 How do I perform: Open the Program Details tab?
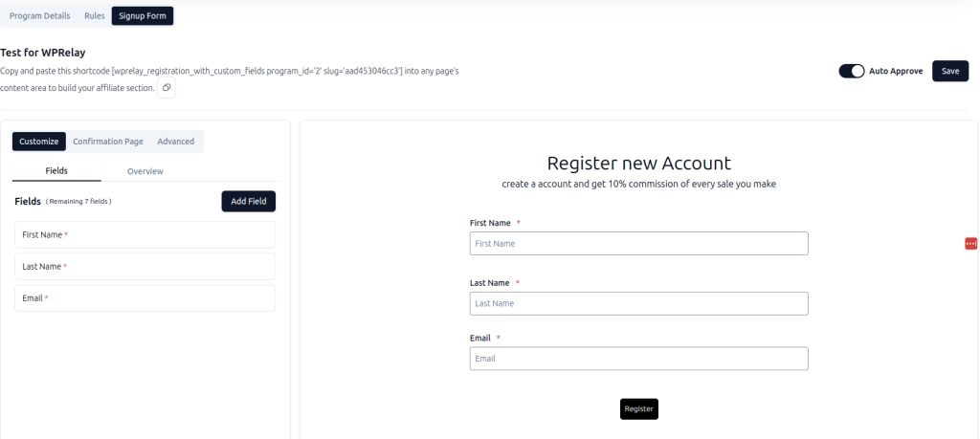pos(39,15)
